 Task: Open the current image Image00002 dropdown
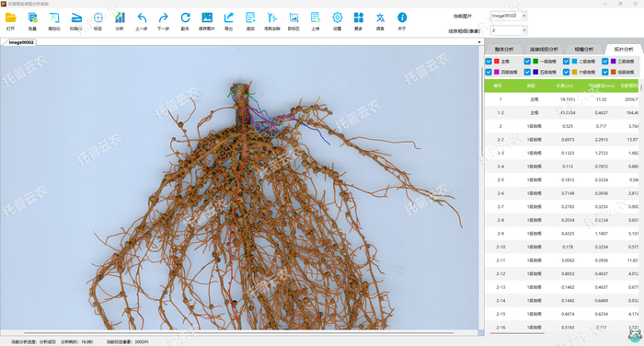pos(524,16)
